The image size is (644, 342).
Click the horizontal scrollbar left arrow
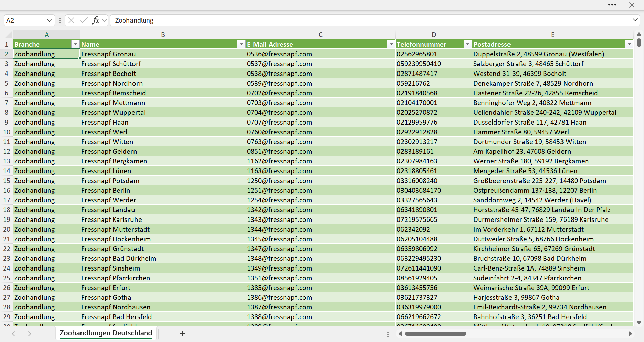[x=400, y=334]
